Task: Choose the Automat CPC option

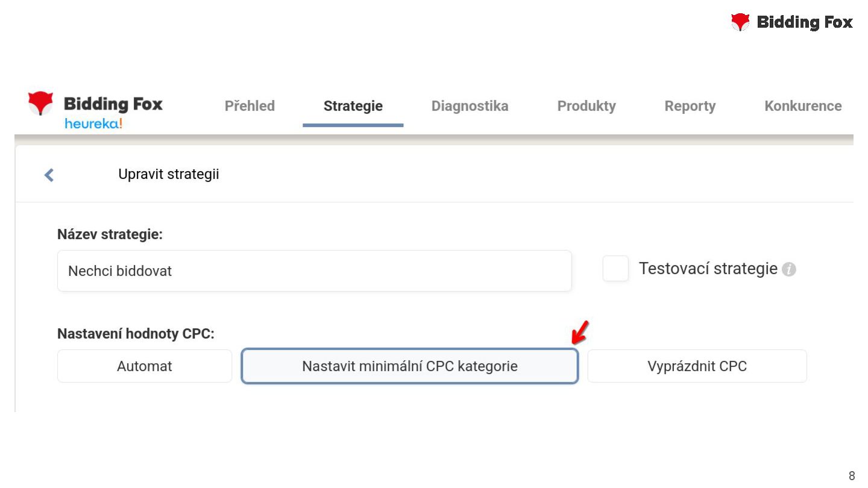Action: [x=145, y=366]
